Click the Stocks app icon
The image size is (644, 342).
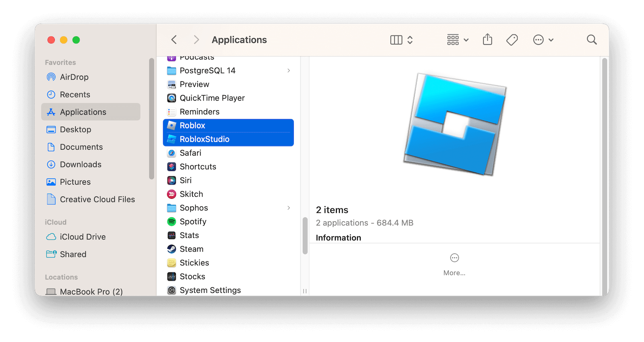click(171, 276)
